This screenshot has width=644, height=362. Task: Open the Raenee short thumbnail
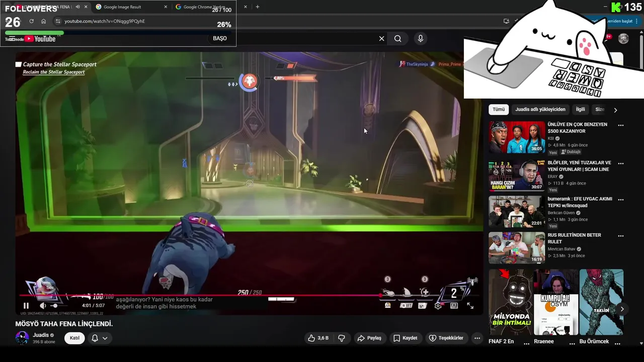click(x=556, y=302)
